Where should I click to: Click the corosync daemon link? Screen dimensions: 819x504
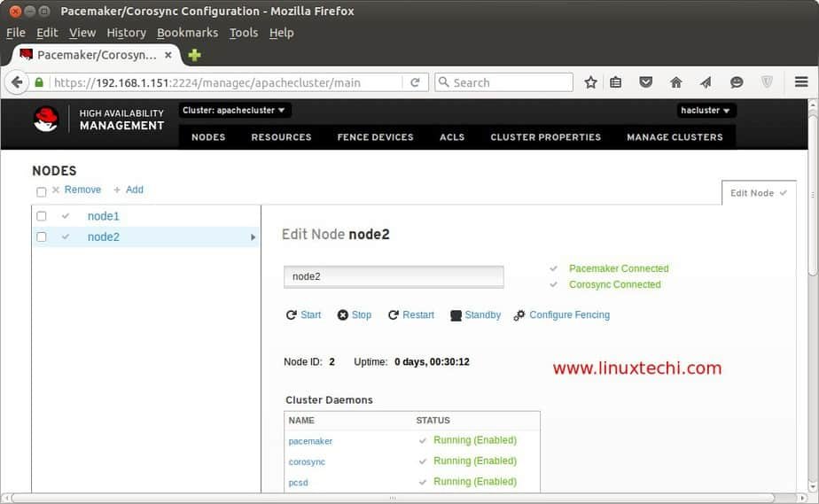(x=307, y=462)
